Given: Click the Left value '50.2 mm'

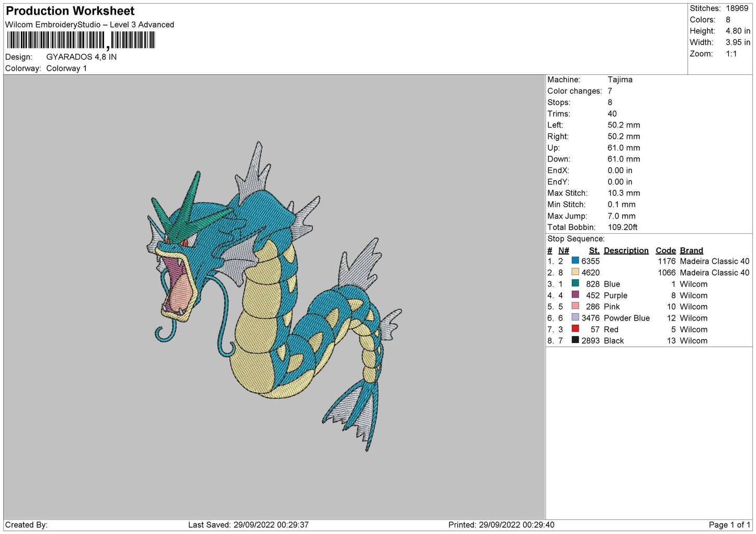Looking at the screenshot, I should point(624,125).
